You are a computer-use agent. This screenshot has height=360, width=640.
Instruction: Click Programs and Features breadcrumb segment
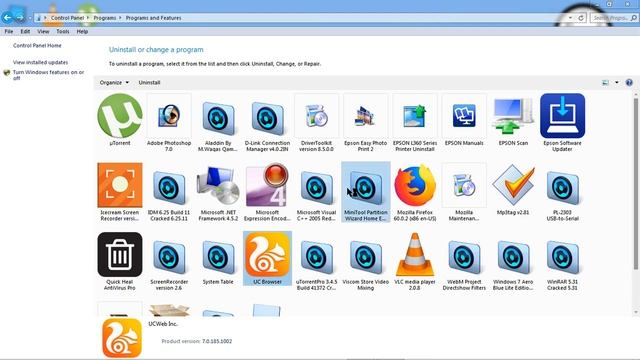[153, 18]
